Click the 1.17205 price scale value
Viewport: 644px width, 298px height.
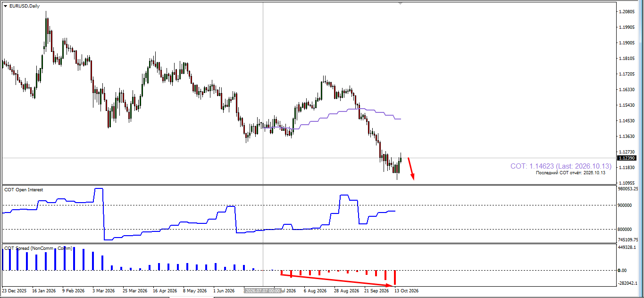627,74
